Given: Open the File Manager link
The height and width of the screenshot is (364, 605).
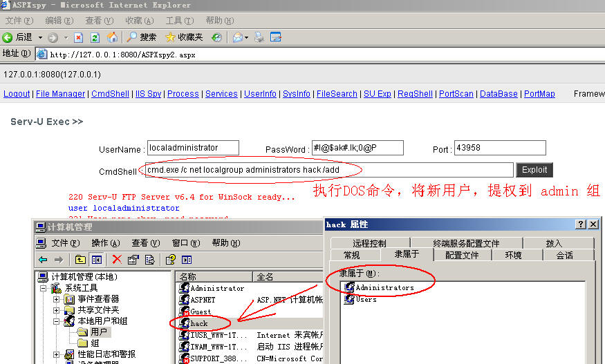Looking at the screenshot, I should point(60,94).
